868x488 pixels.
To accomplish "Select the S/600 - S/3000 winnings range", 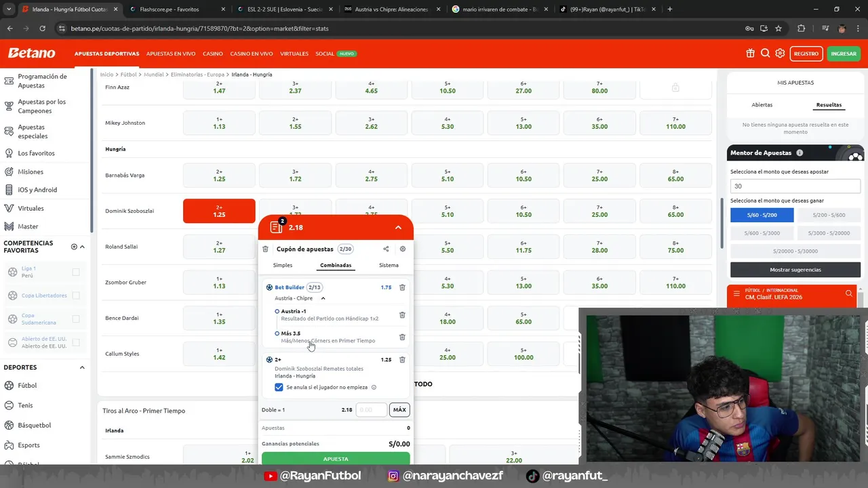I will tap(762, 233).
